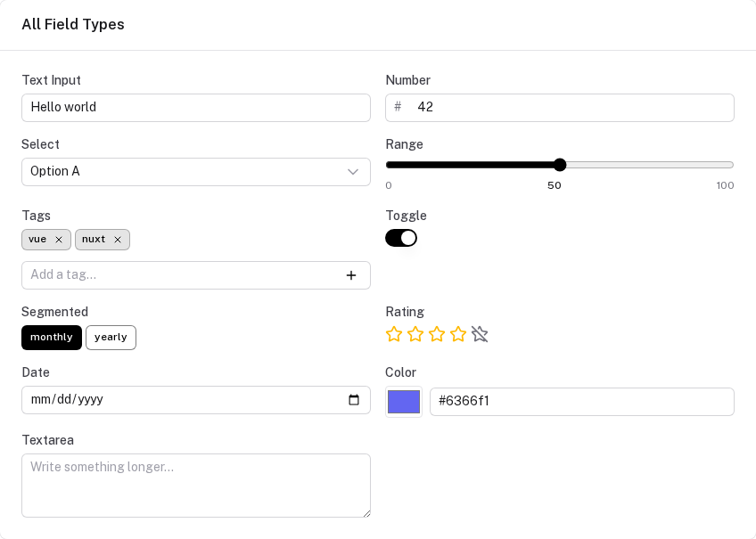Click the range maximum 100 label
This screenshot has height=539, width=756.
725,185
